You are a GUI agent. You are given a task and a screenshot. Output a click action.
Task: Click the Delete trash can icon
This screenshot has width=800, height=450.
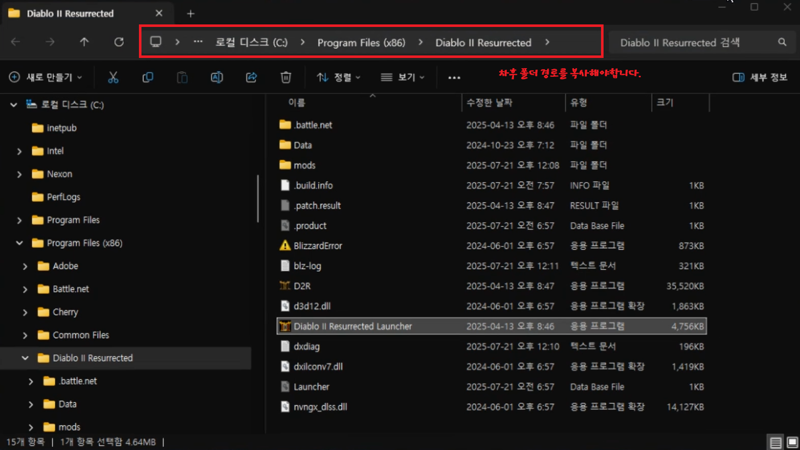[x=286, y=78]
